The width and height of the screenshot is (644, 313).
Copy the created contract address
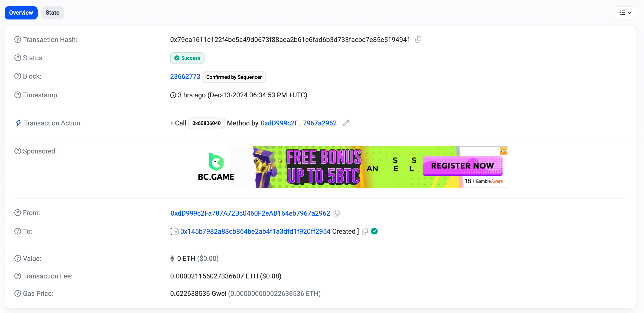[x=365, y=231]
